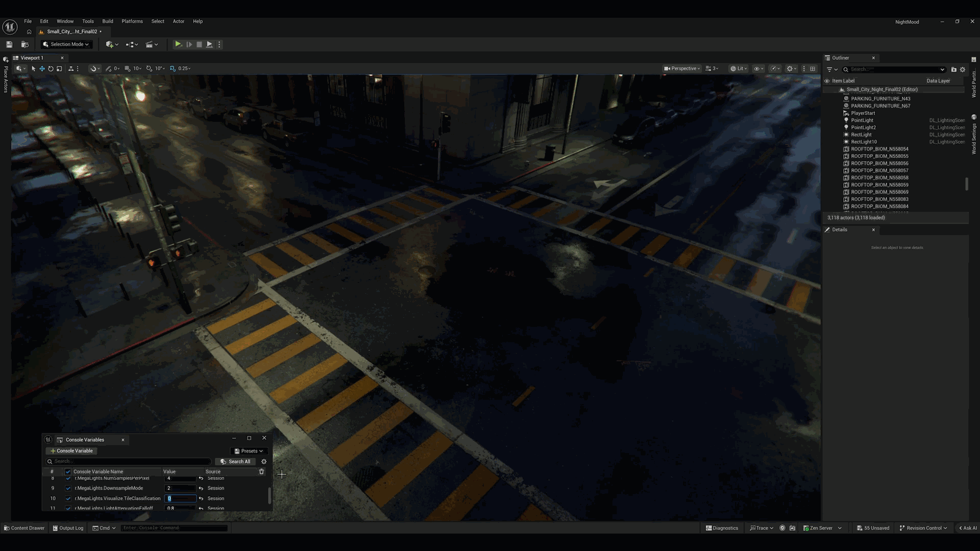The image size is (980, 551).
Task: Open the Perspective view dropdown
Action: tap(682, 69)
